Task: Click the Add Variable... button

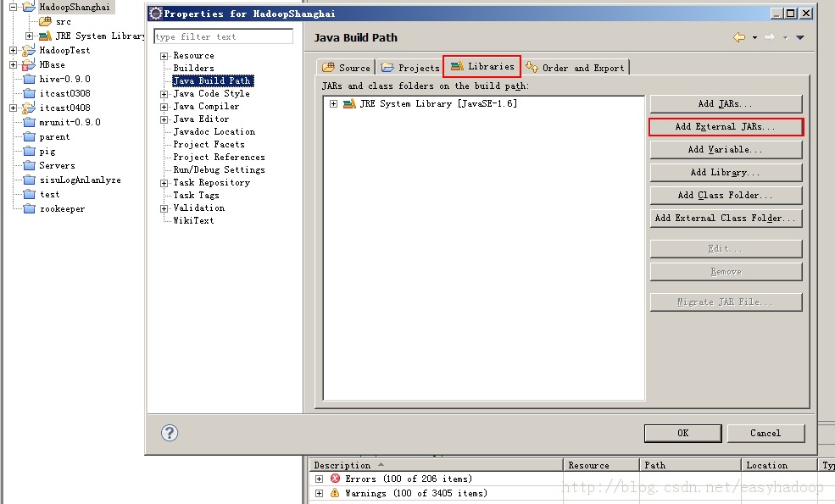Action: pyautogui.click(x=726, y=150)
